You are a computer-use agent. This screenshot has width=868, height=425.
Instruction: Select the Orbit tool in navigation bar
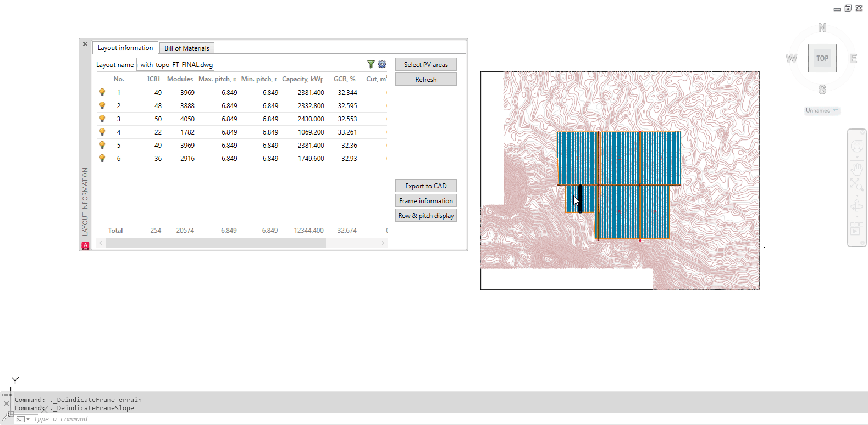point(857,206)
